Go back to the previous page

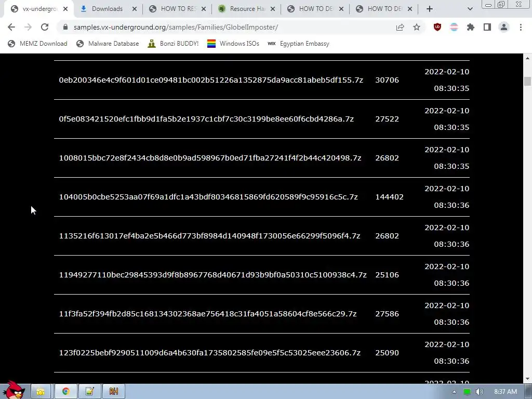11,27
